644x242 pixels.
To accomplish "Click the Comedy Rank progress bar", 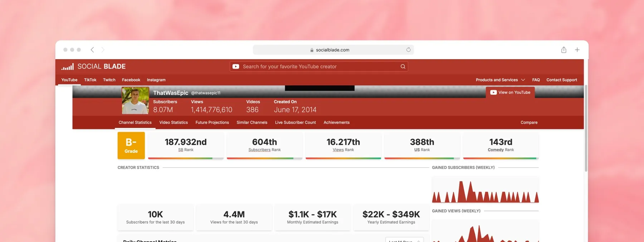I will pos(501,158).
